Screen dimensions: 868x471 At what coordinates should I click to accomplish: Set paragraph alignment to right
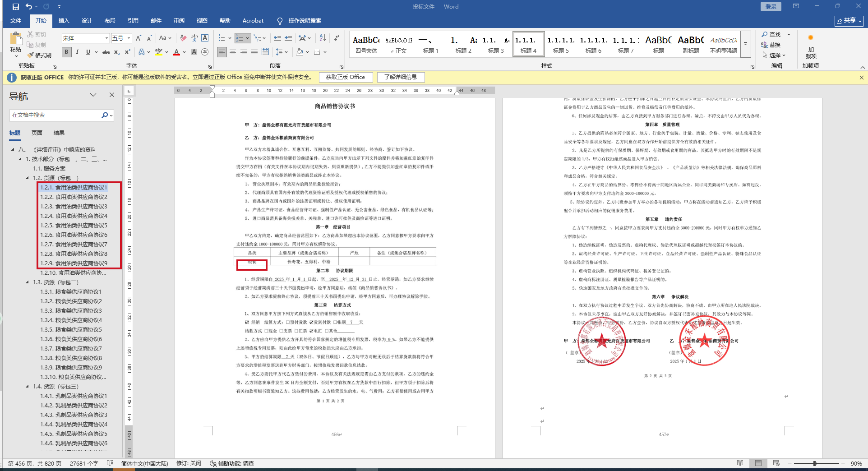pos(244,52)
